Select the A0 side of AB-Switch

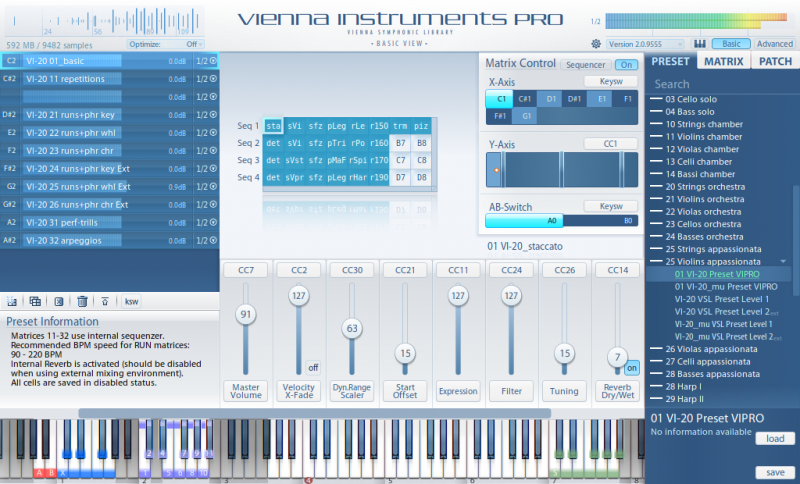pyautogui.click(x=524, y=220)
